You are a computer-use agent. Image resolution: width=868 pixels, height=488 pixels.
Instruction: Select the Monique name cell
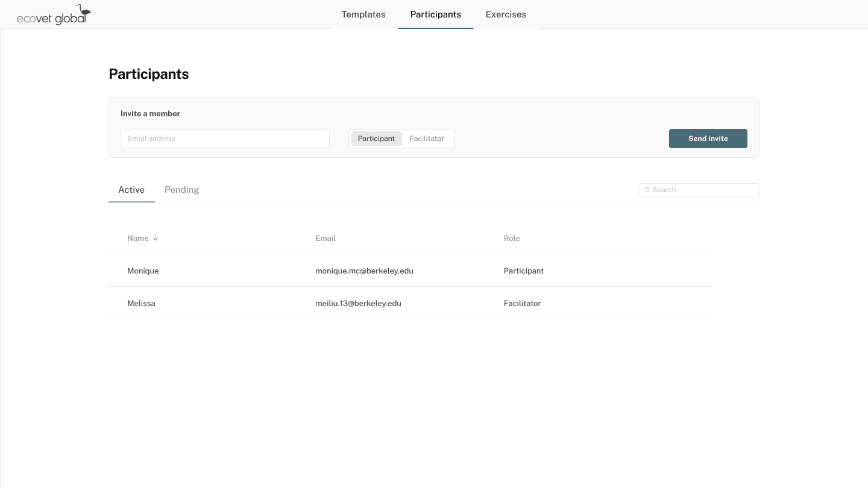click(143, 271)
